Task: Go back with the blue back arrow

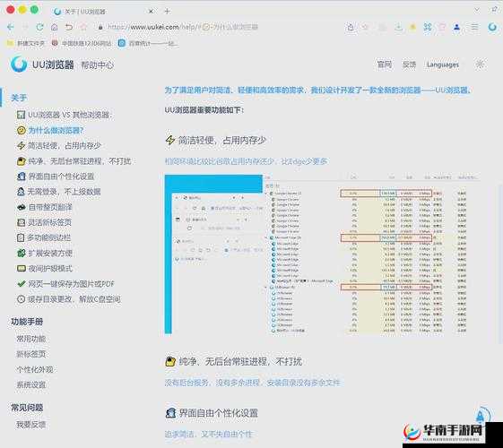Action: (11, 27)
